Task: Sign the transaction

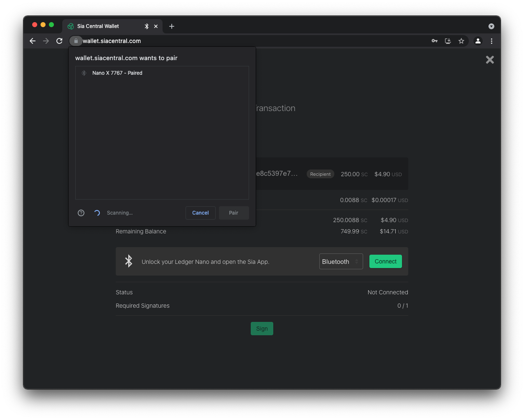Action: (262, 329)
